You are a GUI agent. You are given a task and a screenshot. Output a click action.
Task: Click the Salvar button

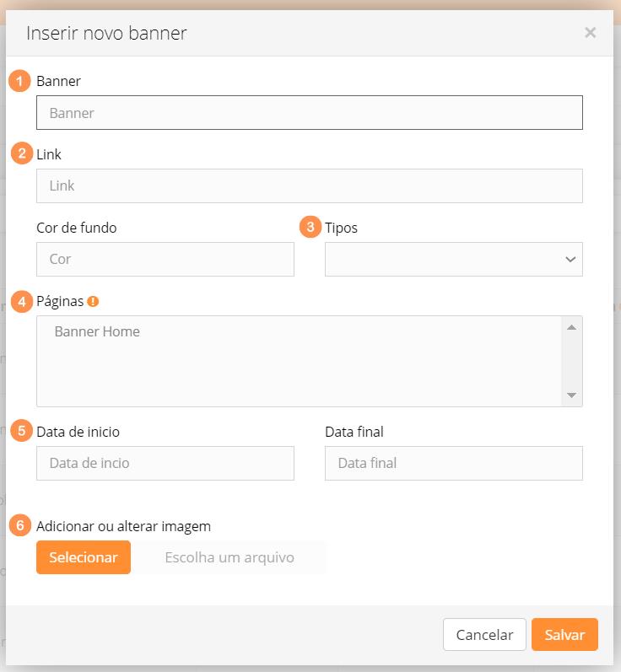tap(564, 635)
